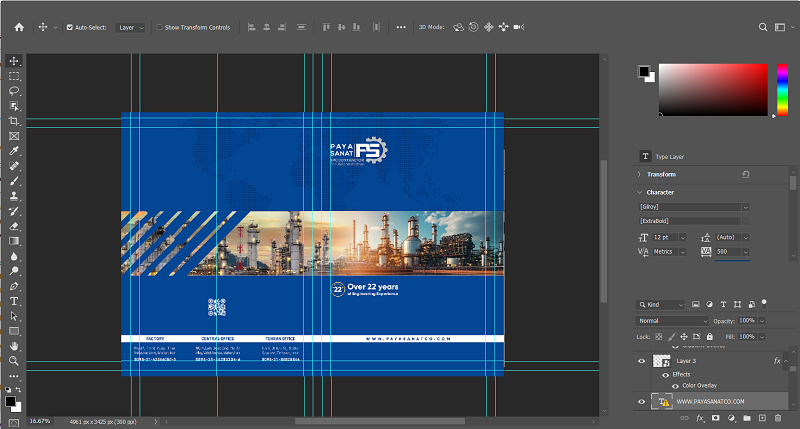The image size is (800, 429).
Task: Open the Giroy font family dropdown
Action: [694, 207]
